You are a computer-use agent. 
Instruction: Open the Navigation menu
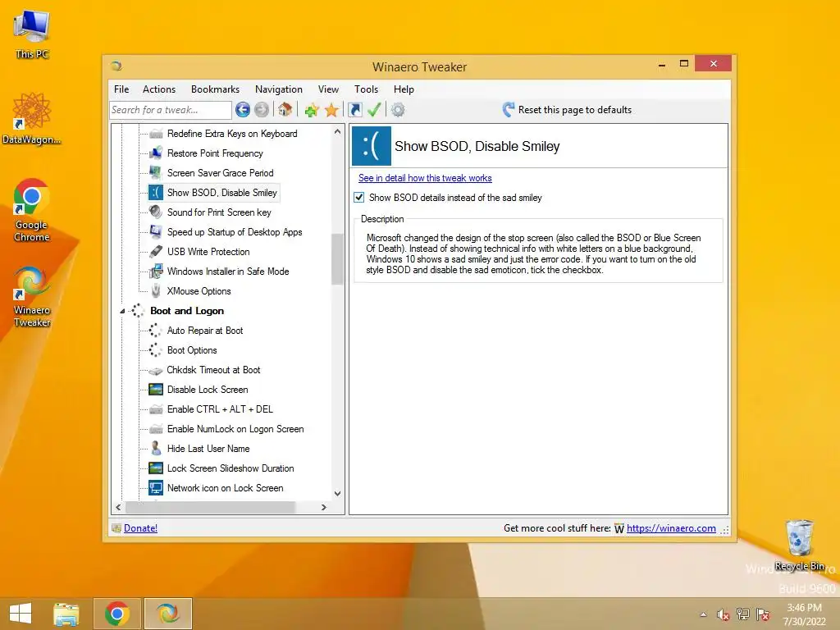tap(279, 89)
